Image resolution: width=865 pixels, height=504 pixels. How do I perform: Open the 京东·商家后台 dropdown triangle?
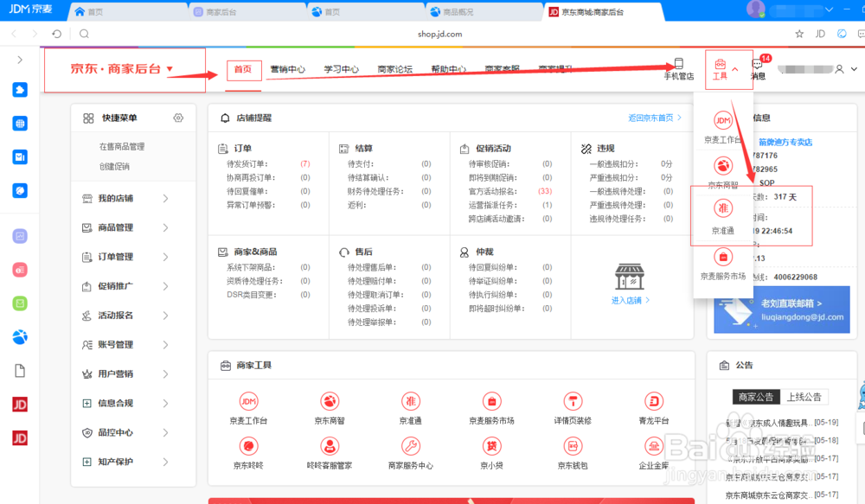[x=170, y=69]
